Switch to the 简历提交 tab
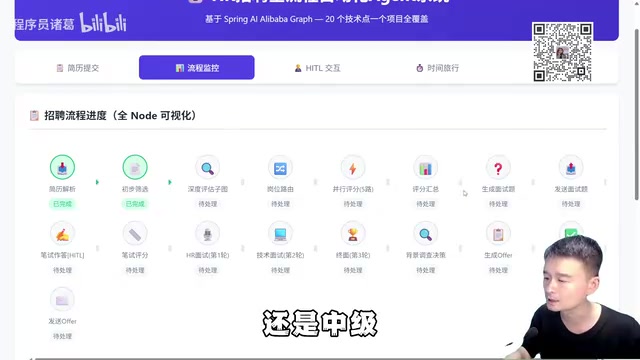Image resolution: width=640 pixels, height=360 pixels. point(77,68)
